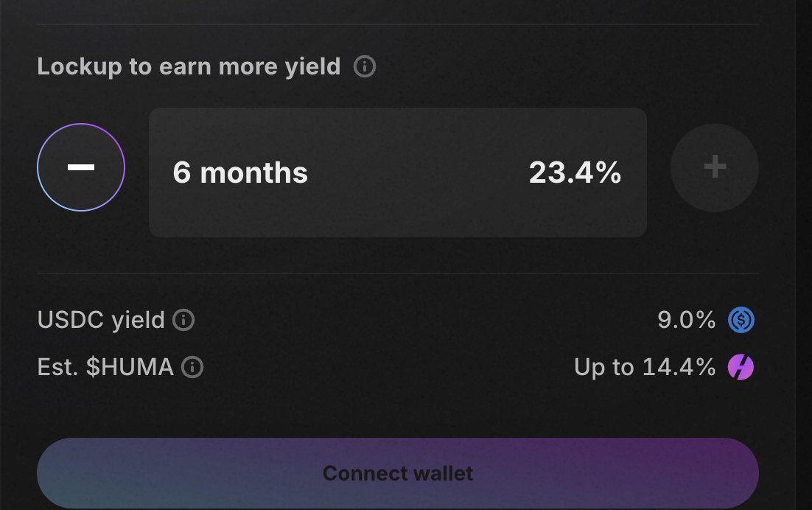Click the 23.4% total yield value
812x510 pixels.
click(x=575, y=172)
